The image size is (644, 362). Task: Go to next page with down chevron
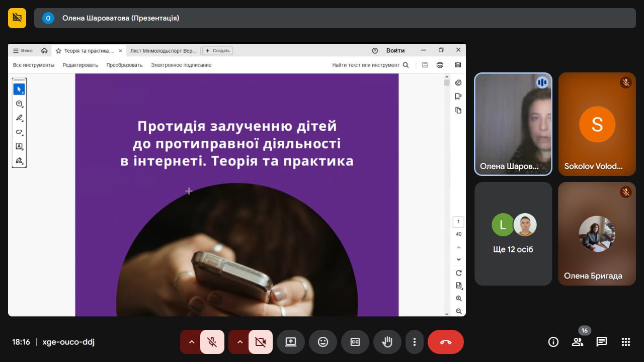(458, 259)
